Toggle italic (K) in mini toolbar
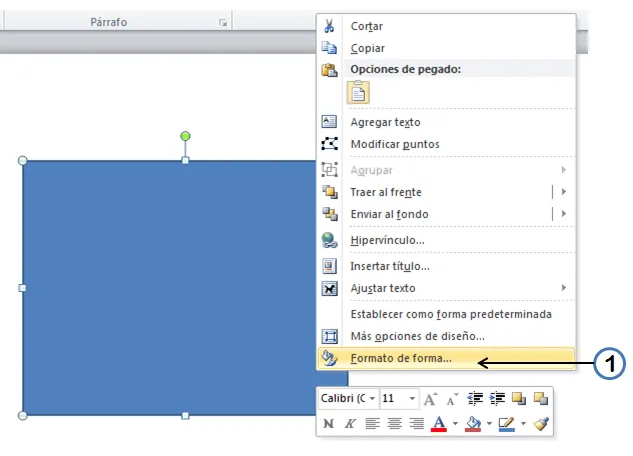This screenshot has height=456, width=633. 350,423
